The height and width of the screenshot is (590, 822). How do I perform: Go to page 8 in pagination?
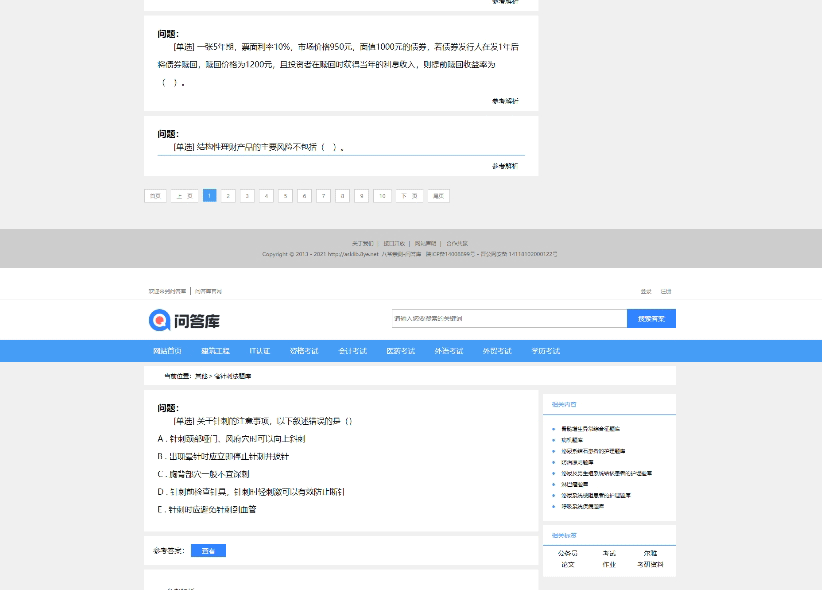pyautogui.click(x=342, y=196)
